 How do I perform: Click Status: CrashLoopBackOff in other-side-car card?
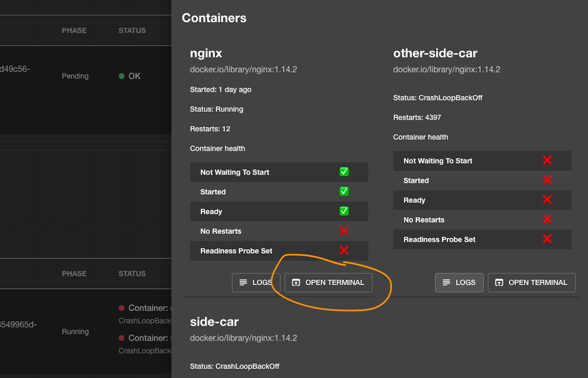[438, 98]
